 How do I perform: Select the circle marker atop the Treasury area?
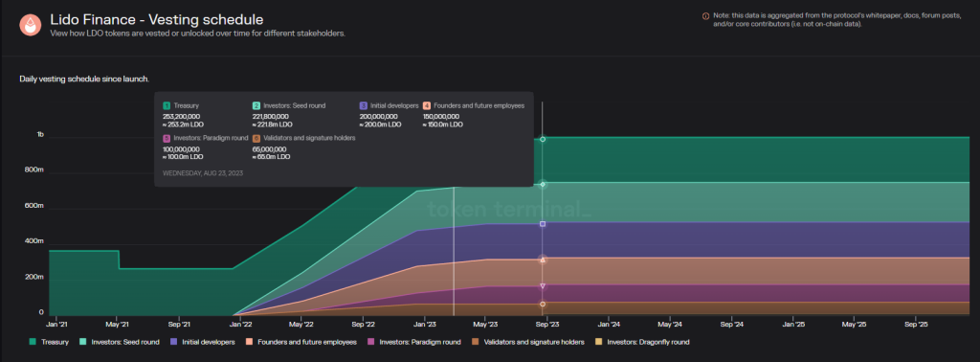543,140
